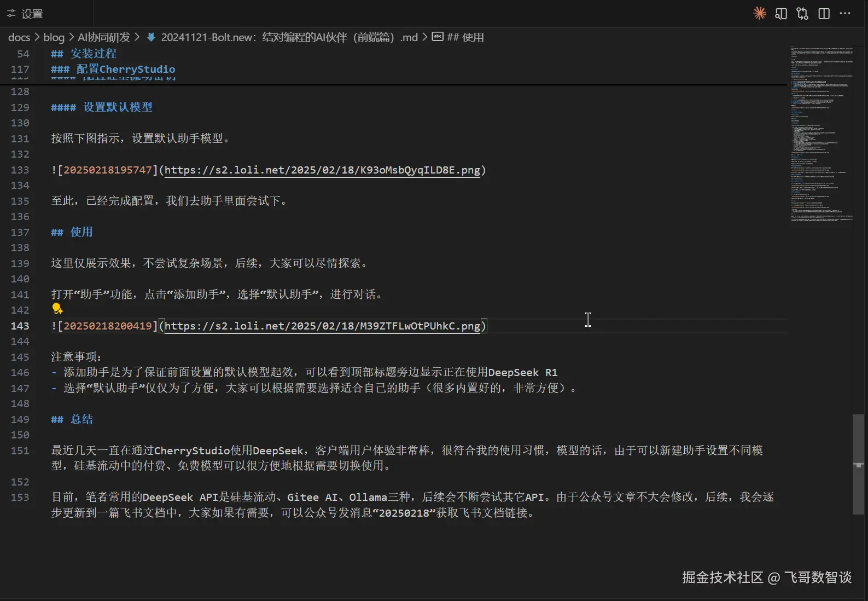Click image alt text 20250218195747
This screenshot has width=868, height=601.
coord(108,170)
